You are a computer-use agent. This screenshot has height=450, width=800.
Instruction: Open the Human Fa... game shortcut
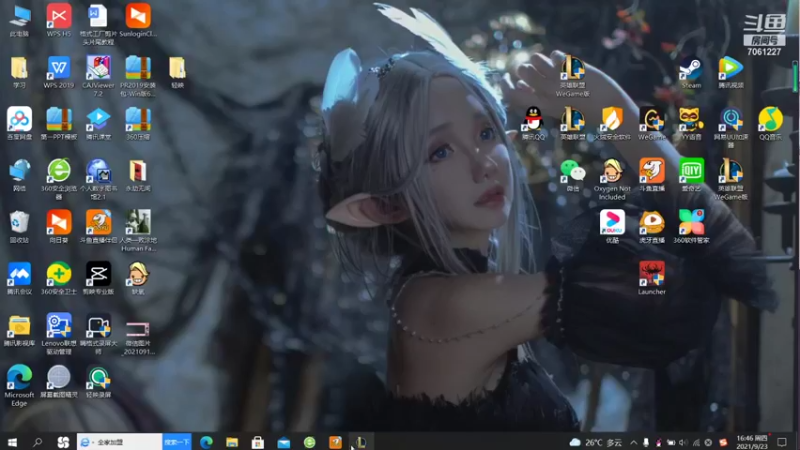[x=138, y=231]
